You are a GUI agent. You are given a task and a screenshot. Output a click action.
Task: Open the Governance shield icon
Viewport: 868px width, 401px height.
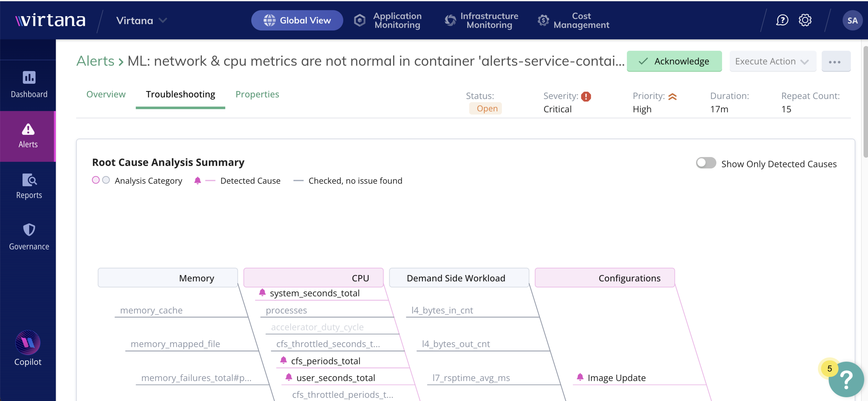click(29, 230)
